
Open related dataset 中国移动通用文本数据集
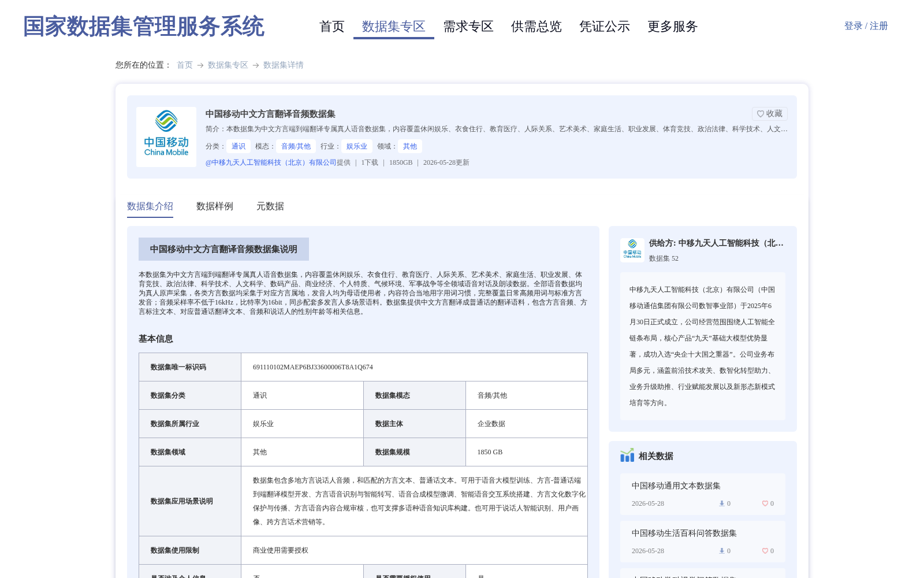(676, 486)
